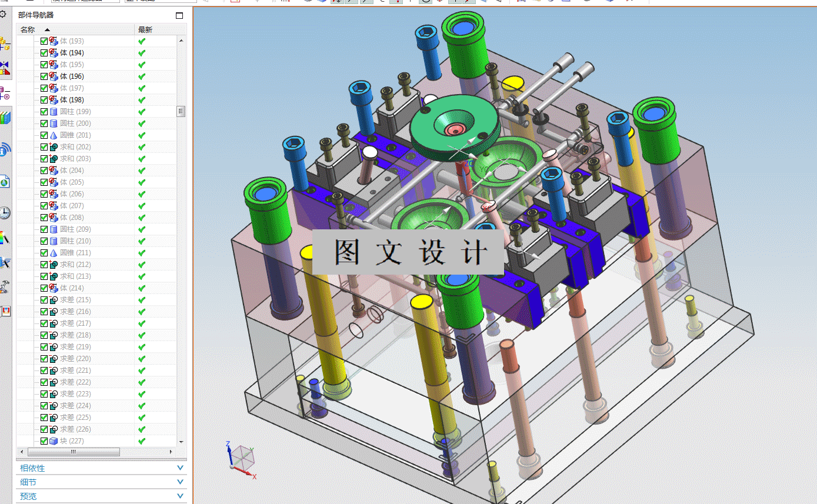
Task: Sort by the 名称 column header
Action: point(76,29)
